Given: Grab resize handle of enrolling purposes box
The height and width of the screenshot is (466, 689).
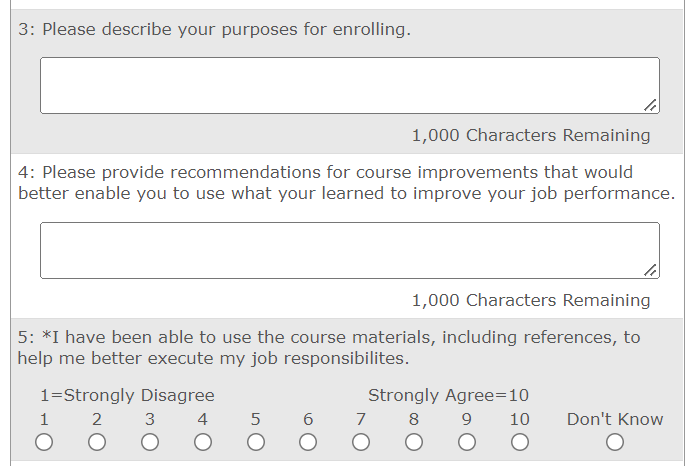Looking at the screenshot, I should (x=651, y=105).
